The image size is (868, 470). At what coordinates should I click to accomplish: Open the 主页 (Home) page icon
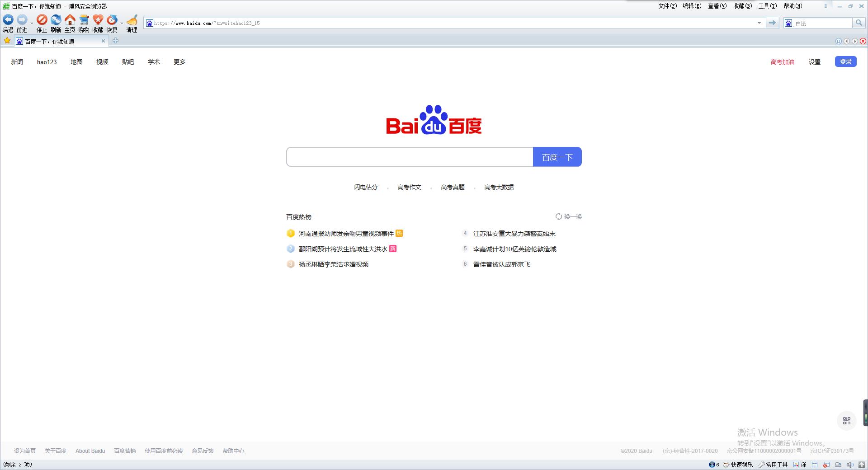coord(70,20)
